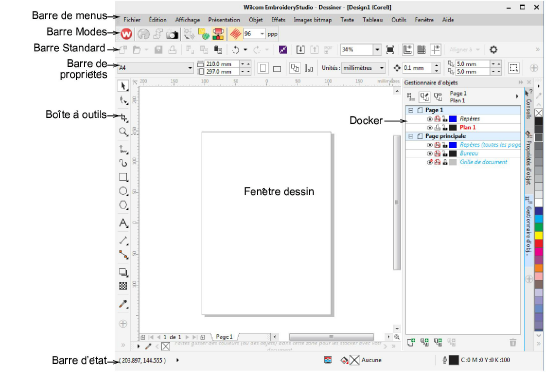Collapse the Page 1 tree node

[411, 110]
